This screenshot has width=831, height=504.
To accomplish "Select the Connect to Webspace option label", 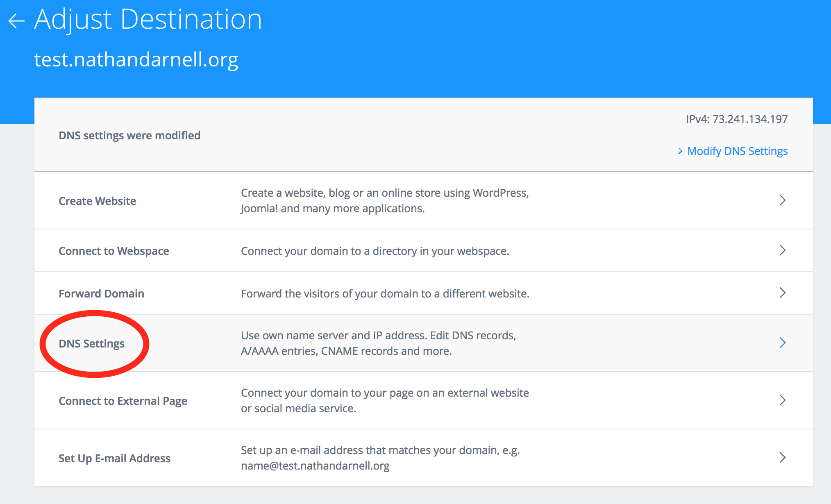I will click(x=114, y=251).
